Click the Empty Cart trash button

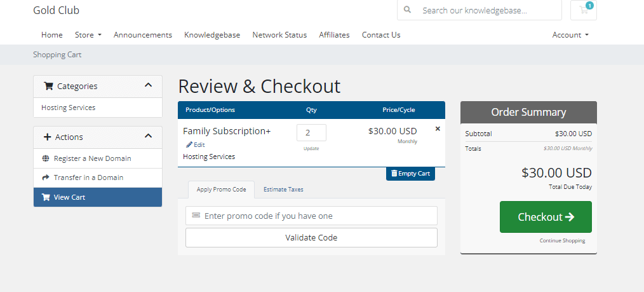410,174
